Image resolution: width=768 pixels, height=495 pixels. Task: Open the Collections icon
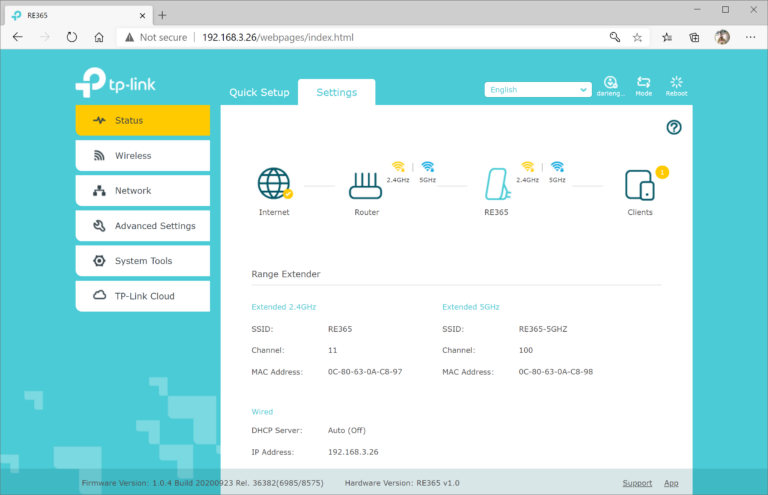[x=694, y=37]
